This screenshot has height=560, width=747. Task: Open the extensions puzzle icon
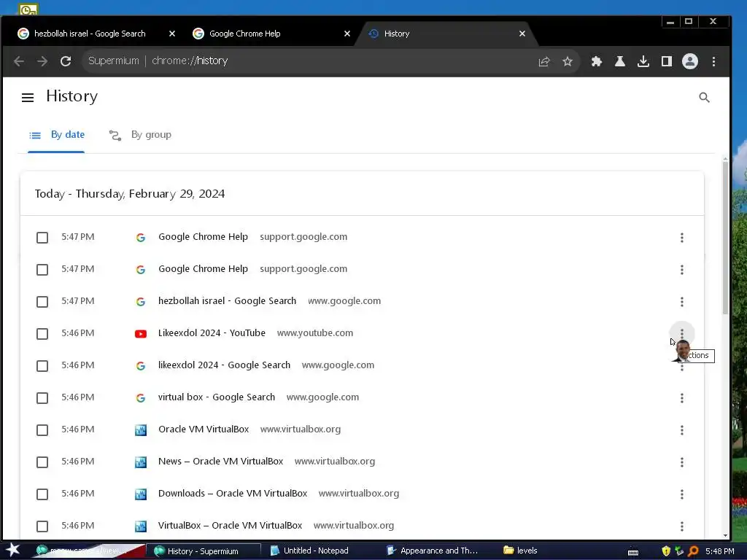(x=597, y=61)
